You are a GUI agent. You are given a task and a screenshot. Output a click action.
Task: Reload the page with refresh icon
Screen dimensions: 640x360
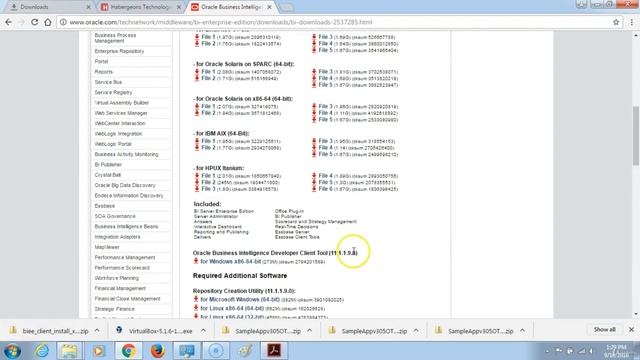[x=35, y=22]
